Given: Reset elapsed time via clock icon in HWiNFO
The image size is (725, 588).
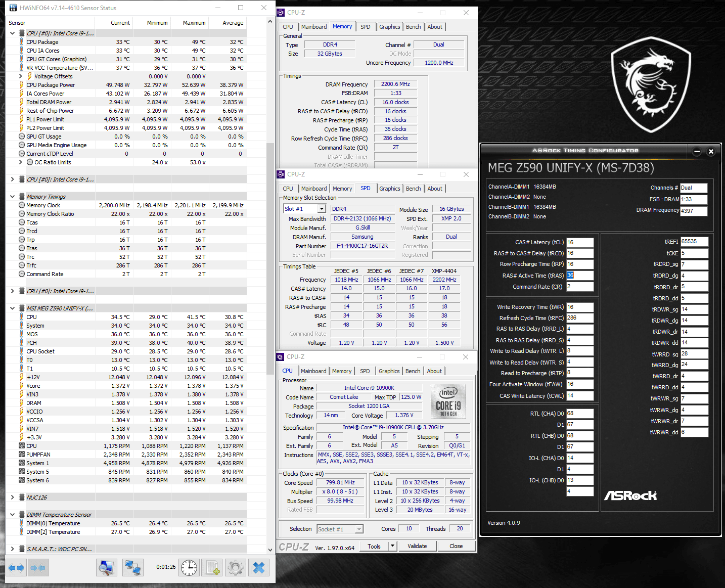Looking at the screenshot, I should (189, 568).
